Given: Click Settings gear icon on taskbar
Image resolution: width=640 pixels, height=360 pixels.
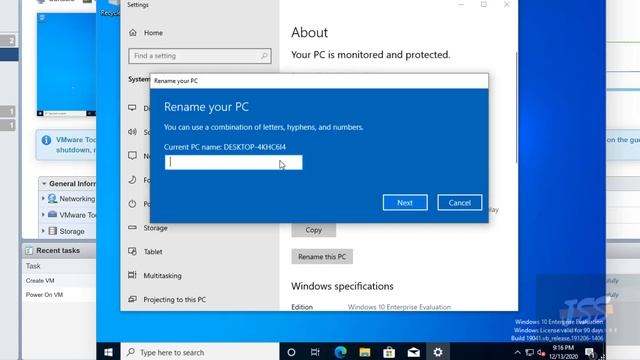Looking at the screenshot, I should [x=438, y=352].
